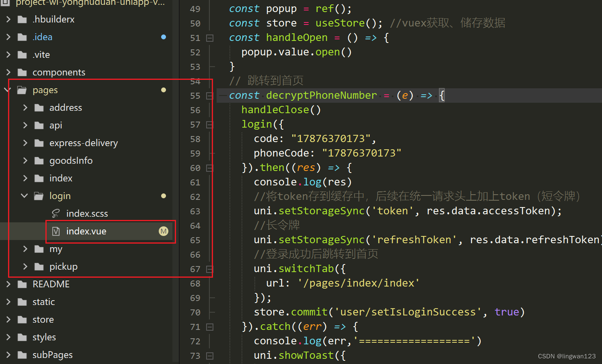This screenshot has height=364, width=602.
Task: Collapse the login folder chevron
Action: pos(25,196)
